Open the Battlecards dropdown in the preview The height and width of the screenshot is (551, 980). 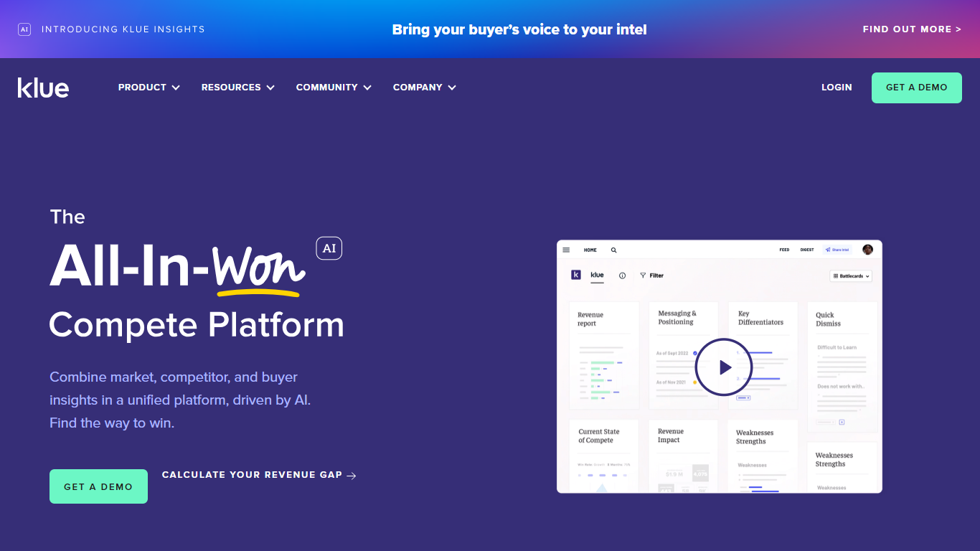(851, 275)
